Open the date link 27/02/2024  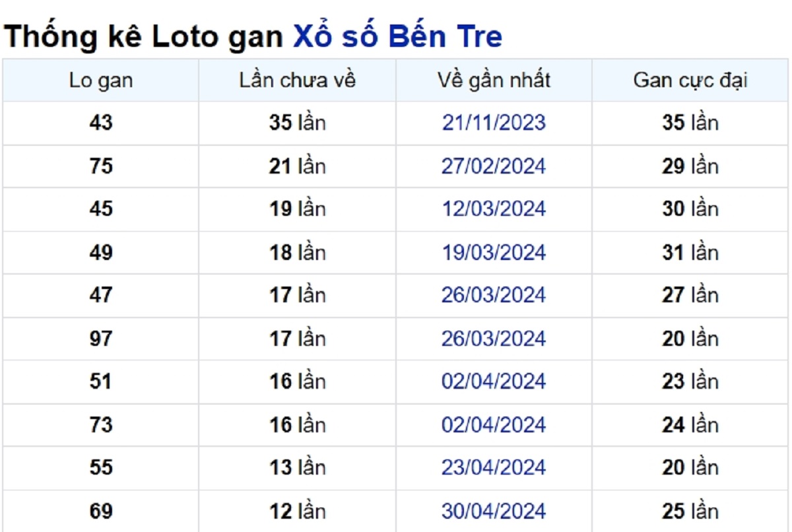point(494,166)
